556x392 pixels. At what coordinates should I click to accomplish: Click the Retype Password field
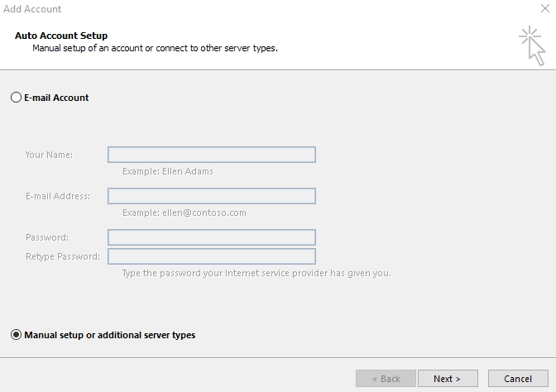pos(212,256)
